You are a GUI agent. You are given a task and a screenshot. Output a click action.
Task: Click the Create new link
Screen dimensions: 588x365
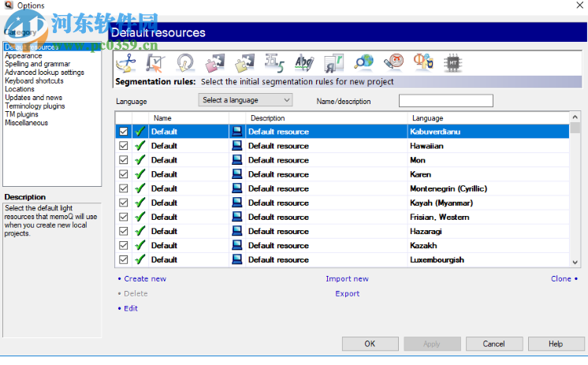click(x=145, y=279)
